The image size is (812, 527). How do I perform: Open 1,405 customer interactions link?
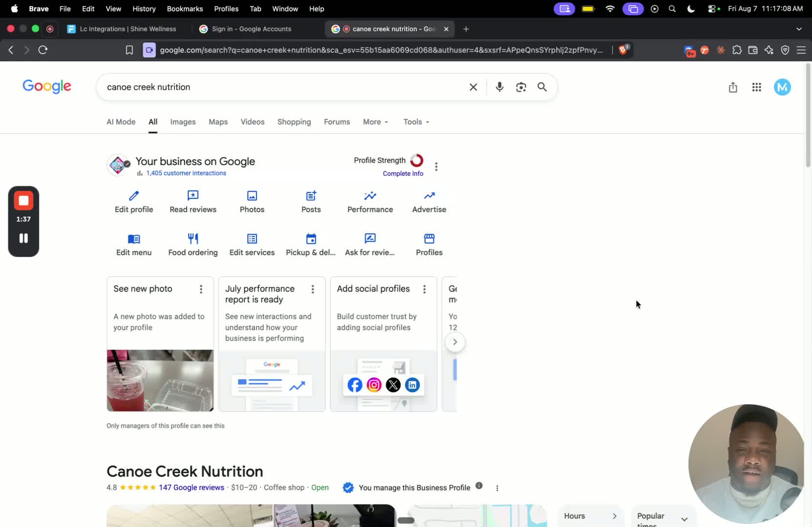click(186, 173)
